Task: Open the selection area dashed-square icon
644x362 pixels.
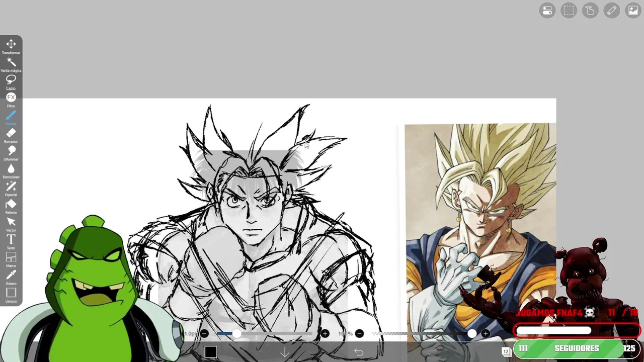Action: (569, 11)
